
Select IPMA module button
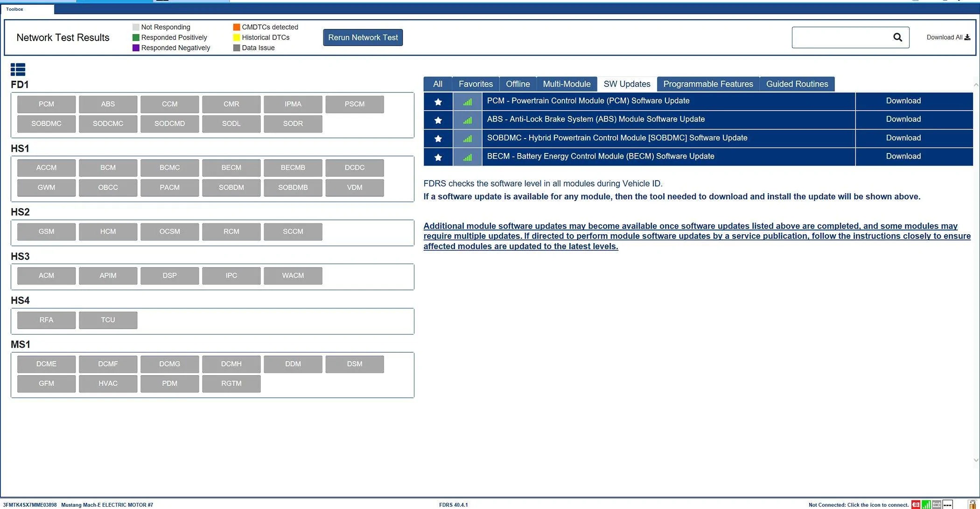pos(293,104)
